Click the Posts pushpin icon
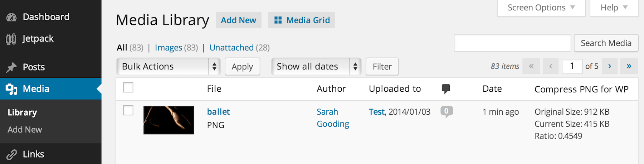644x164 pixels. 11,67
